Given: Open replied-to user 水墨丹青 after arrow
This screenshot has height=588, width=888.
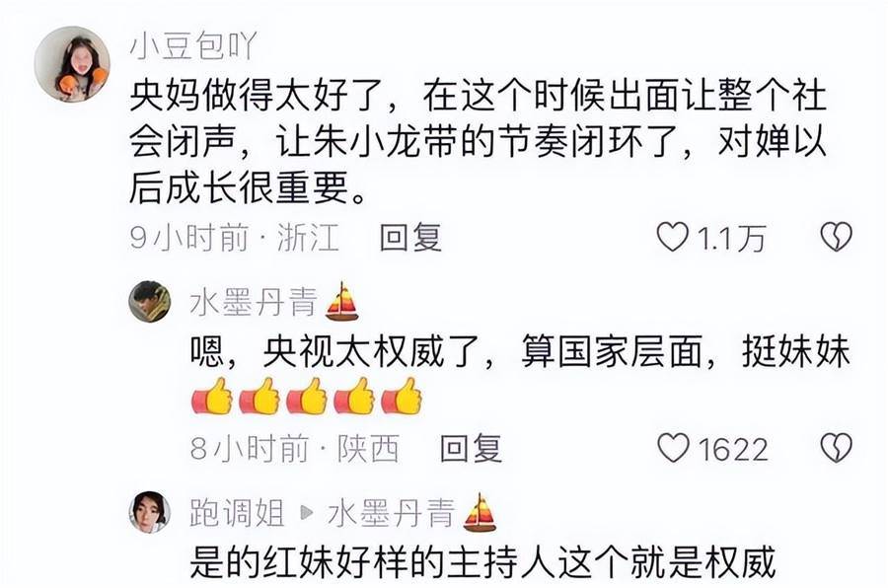Looking at the screenshot, I should (x=392, y=513).
